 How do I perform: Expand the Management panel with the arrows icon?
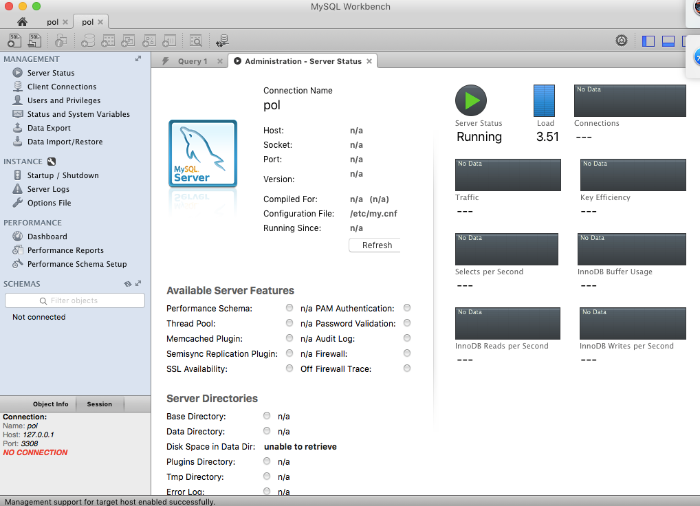(138, 59)
